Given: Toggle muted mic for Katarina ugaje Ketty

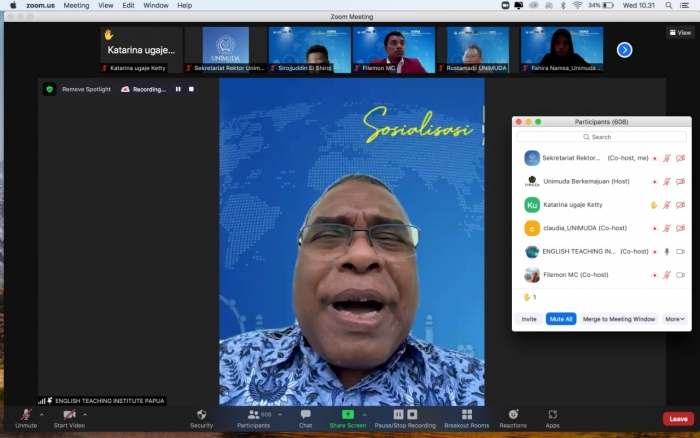Looking at the screenshot, I should pos(666,205).
